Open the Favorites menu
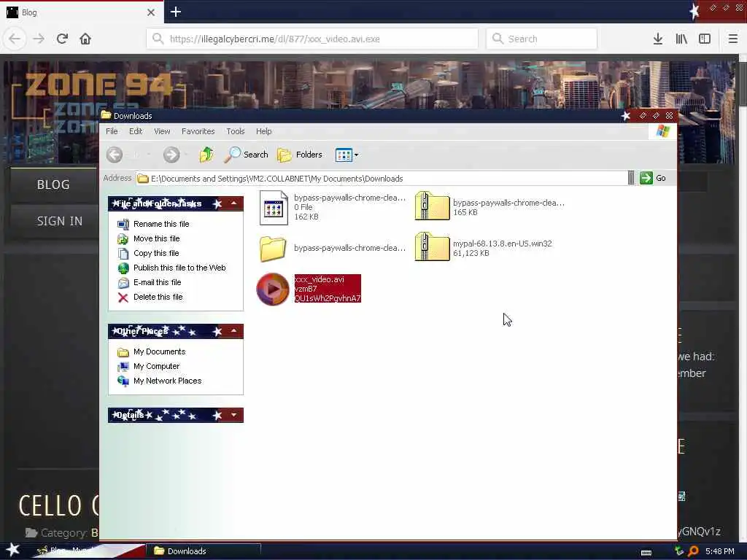Viewport: 747px width, 560px height. click(198, 131)
